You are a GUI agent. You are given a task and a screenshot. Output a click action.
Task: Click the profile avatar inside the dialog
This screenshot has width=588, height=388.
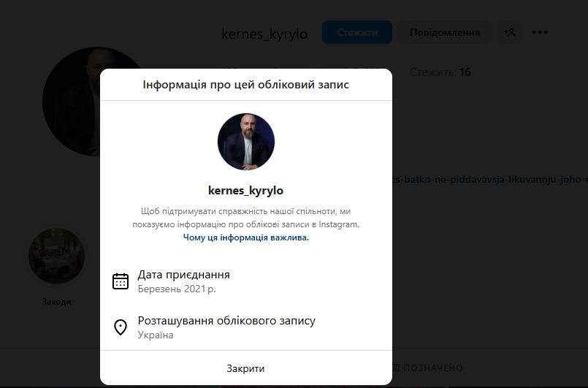246,142
